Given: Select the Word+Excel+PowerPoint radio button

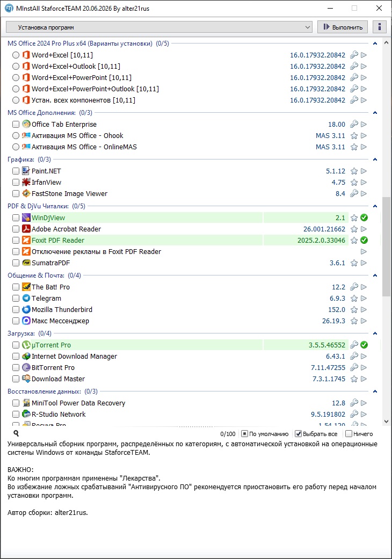Looking at the screenshot, I should (16, 78).
